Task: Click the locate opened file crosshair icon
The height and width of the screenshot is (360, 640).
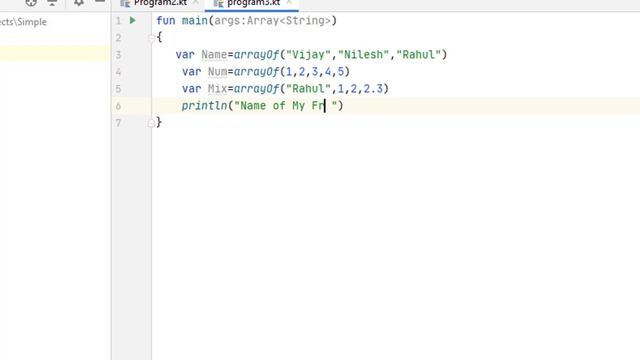Action: 31,3
